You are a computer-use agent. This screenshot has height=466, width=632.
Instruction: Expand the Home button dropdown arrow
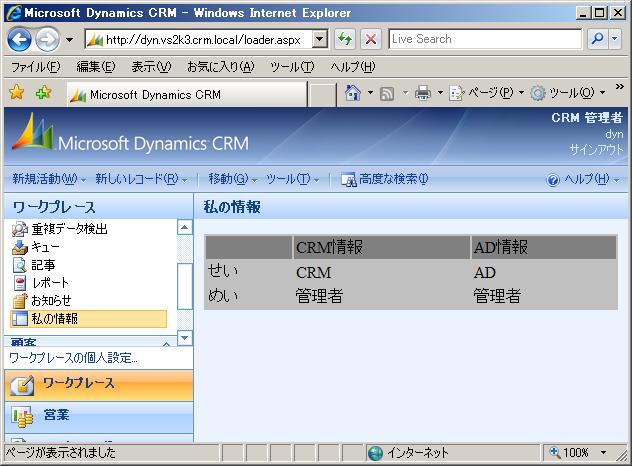click(x=370, y=93)
